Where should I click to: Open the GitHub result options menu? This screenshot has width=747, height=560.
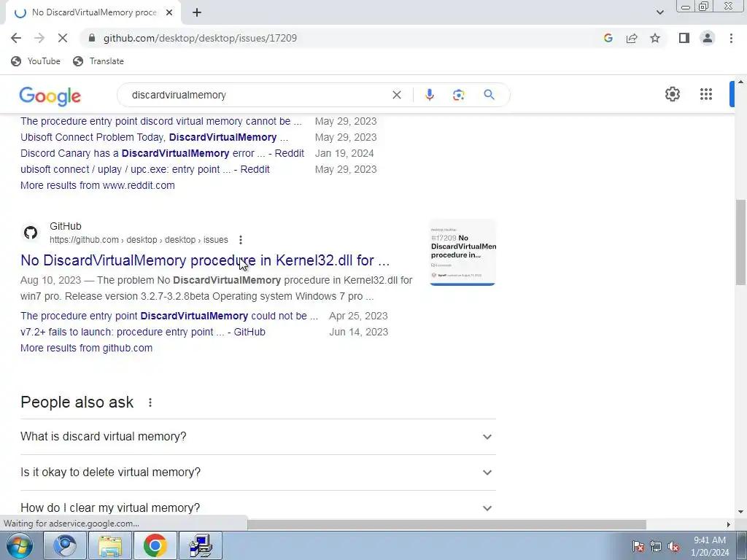[241, 239]
